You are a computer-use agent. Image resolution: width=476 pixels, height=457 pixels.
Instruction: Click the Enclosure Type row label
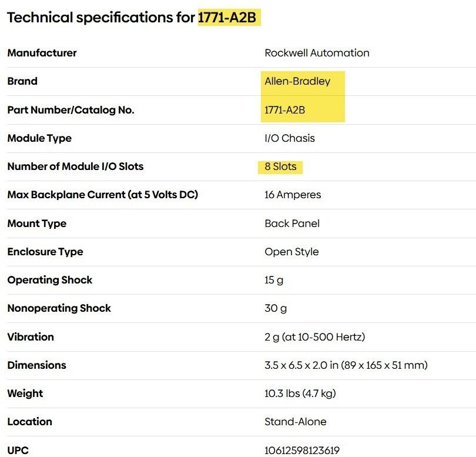click(45, 252)
